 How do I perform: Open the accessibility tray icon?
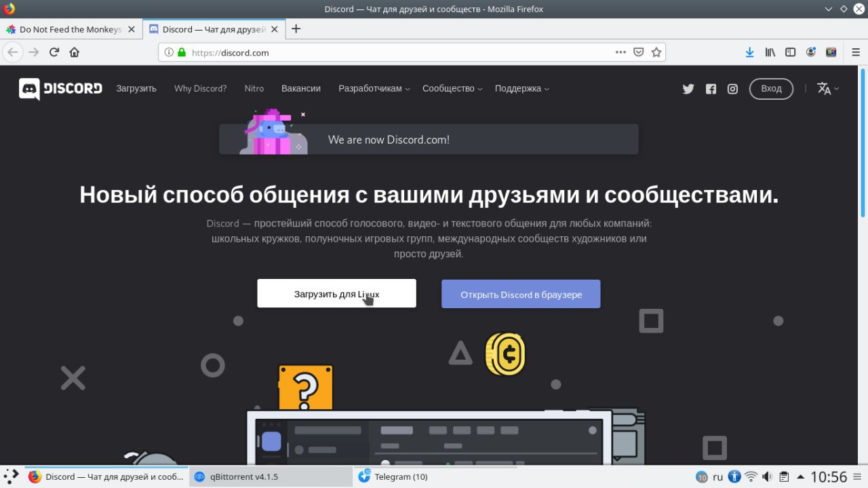734,476
